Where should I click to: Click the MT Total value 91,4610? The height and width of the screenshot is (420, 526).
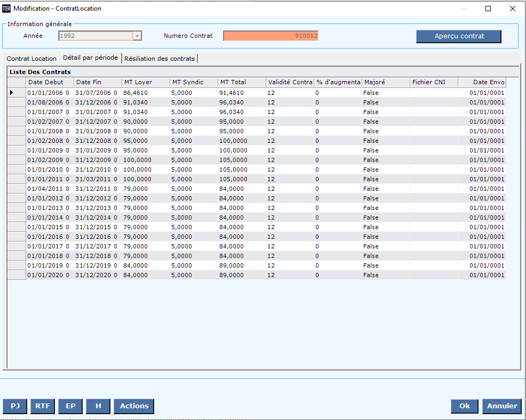[x=242, y=93]
